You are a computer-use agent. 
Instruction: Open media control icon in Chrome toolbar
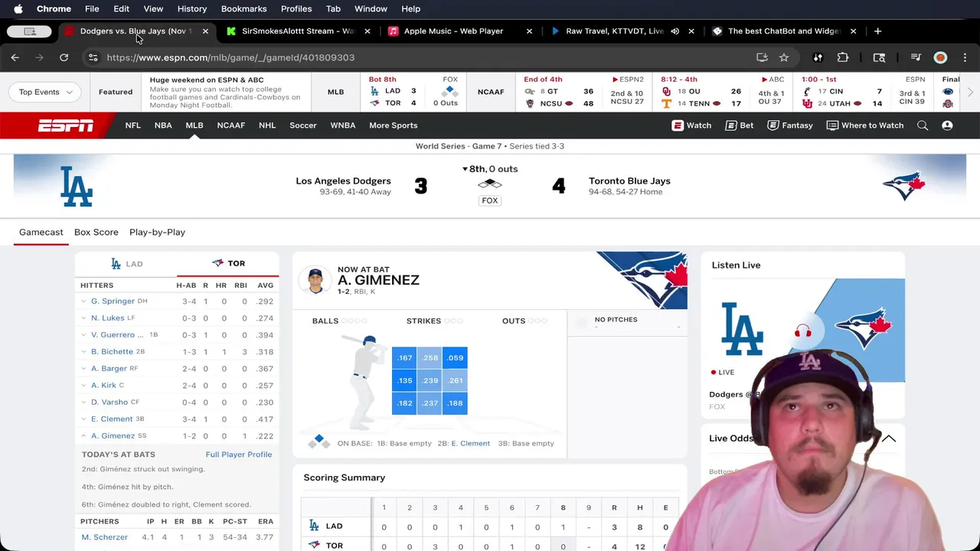coord(916,57)
